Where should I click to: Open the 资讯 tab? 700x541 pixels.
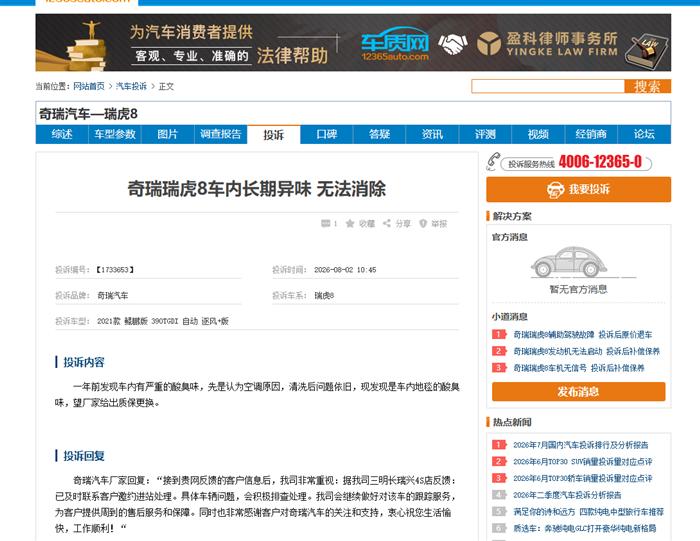[x=432, y=134]
